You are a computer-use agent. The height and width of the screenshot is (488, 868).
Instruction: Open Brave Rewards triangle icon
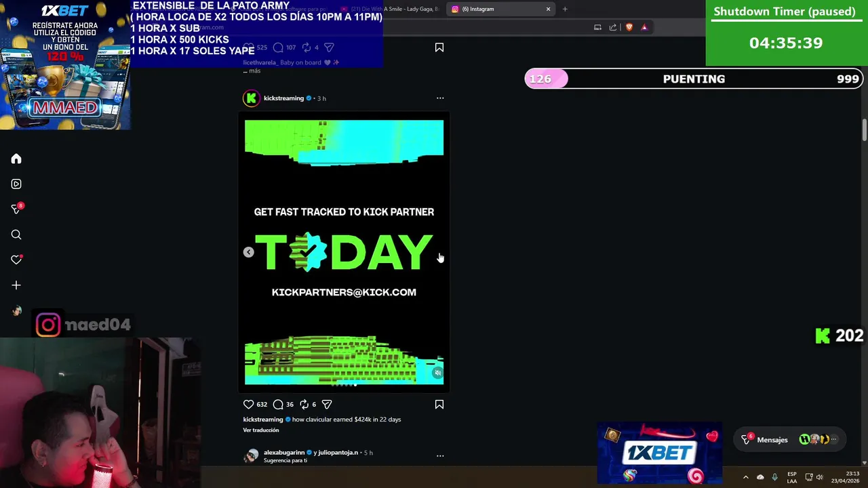[x=644, y=27]
